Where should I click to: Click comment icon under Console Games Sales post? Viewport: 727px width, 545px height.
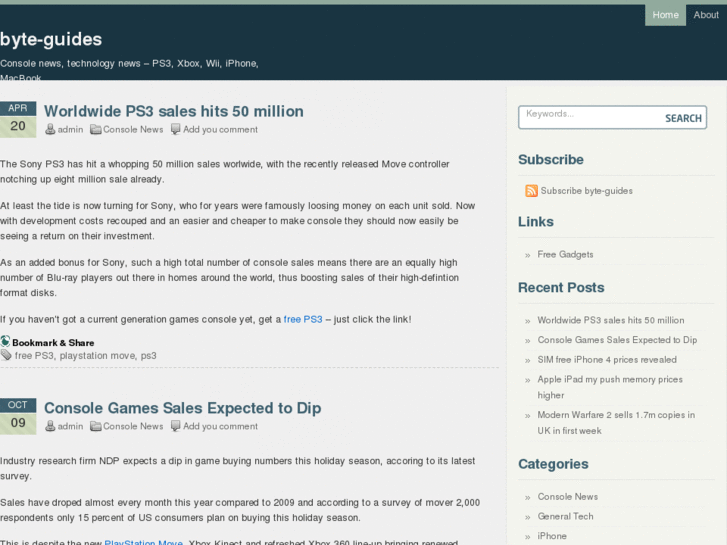pyautogui.click(x=175, y=425)
